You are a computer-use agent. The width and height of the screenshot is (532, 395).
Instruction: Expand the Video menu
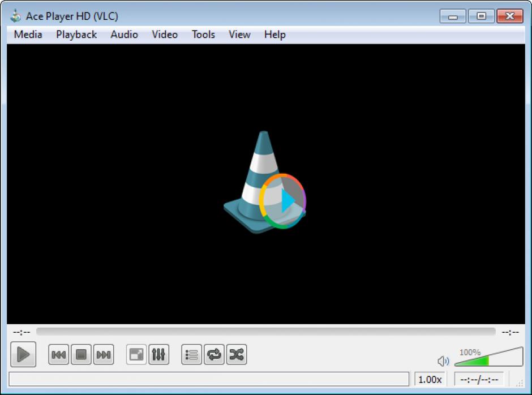[165, 35]
